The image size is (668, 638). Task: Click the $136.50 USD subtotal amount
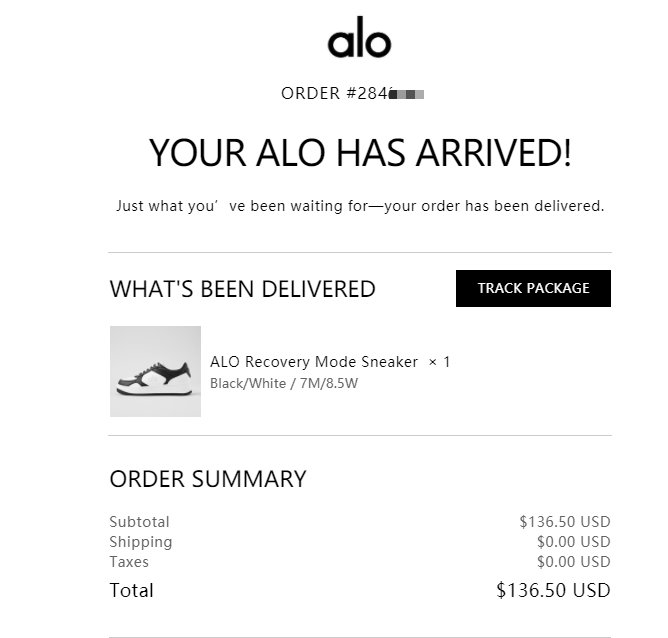point(564,522)
